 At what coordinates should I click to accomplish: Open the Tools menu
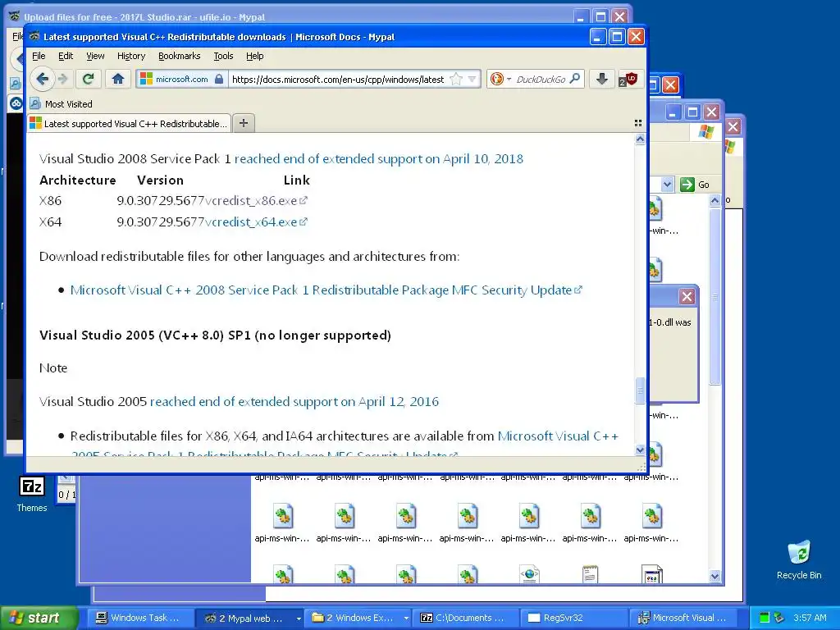pyautogui.click(x=223, y=56)
